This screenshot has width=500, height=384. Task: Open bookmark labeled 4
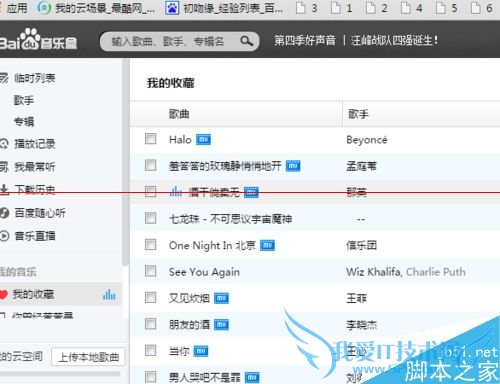[x=412, y=8]
